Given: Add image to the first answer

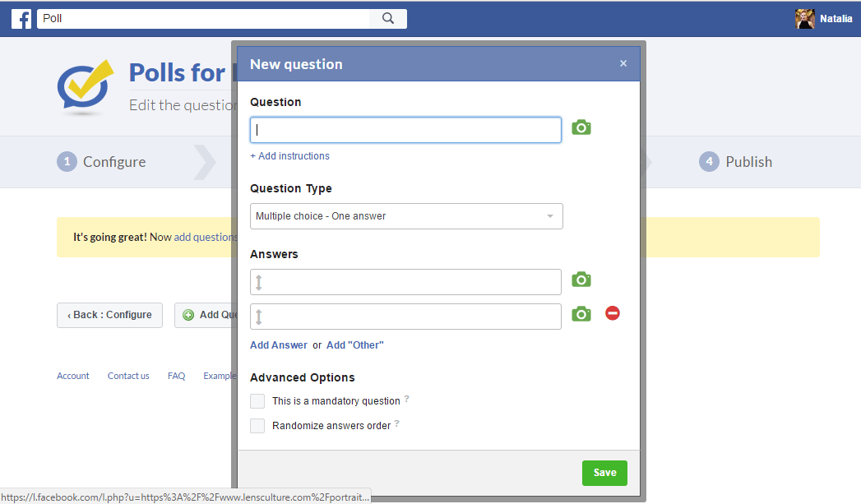Looking at the screenshot, I should point(581,280).
